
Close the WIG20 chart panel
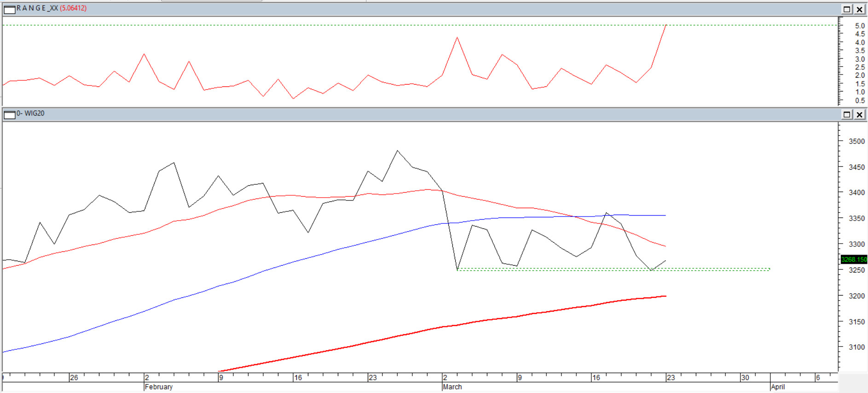click(859, 114)
